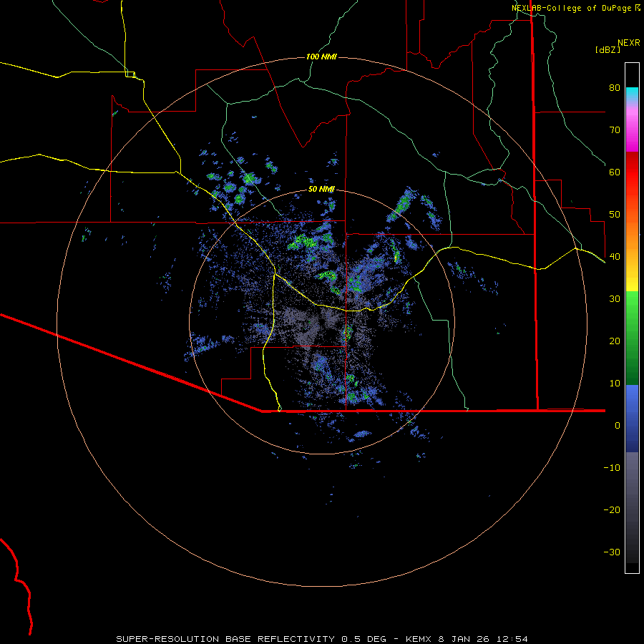Click the 20 value on the dBZ scale
Viewport: 644px width, 644px height.
[x=615, y=341]
